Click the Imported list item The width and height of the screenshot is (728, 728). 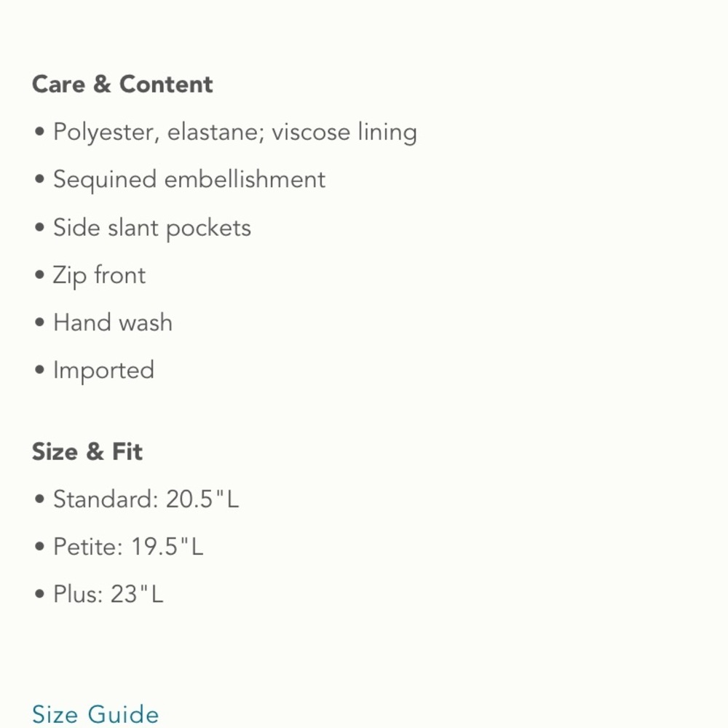103,371
